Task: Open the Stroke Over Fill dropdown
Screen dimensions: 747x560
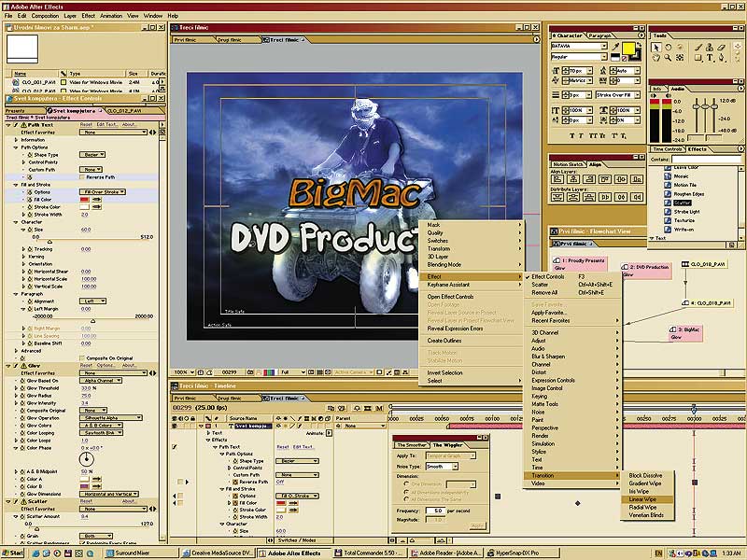Action: click(x=617, y=95)
